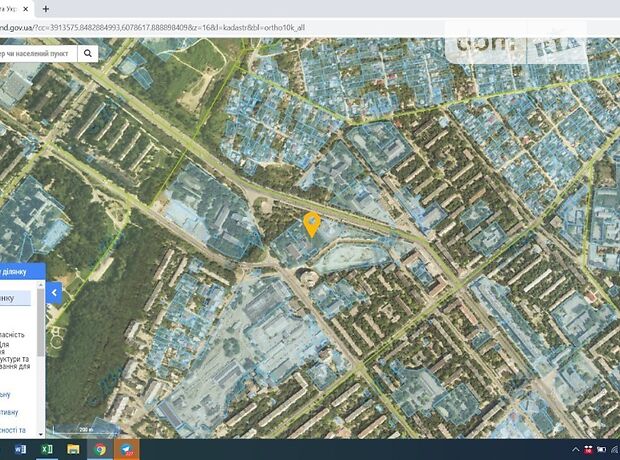Click the browser address bar URL
620x460 pixels.
click(x=152, y=28)
